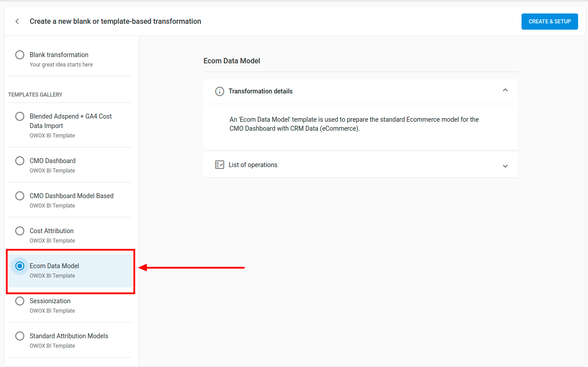Open the List of operations label
Screen dimensions: 588x367
253,165
